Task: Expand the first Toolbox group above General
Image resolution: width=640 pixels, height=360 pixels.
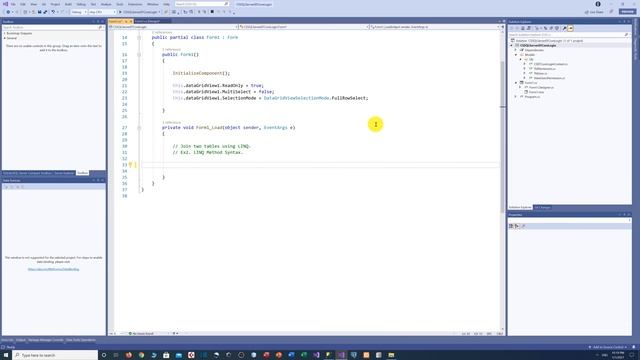Action: [5, 33]
